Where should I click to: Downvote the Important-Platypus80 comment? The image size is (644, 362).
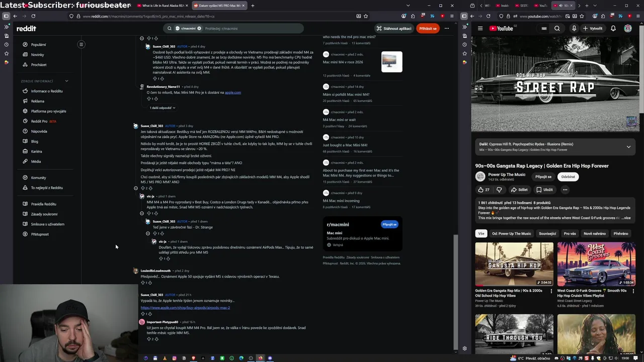[x=156, y=339]
